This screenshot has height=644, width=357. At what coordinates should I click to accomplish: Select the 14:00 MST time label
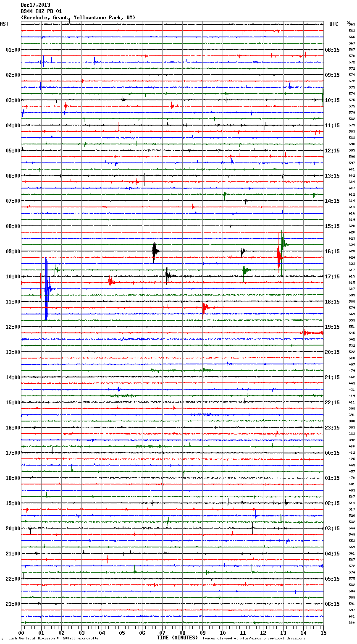(13, 377)
